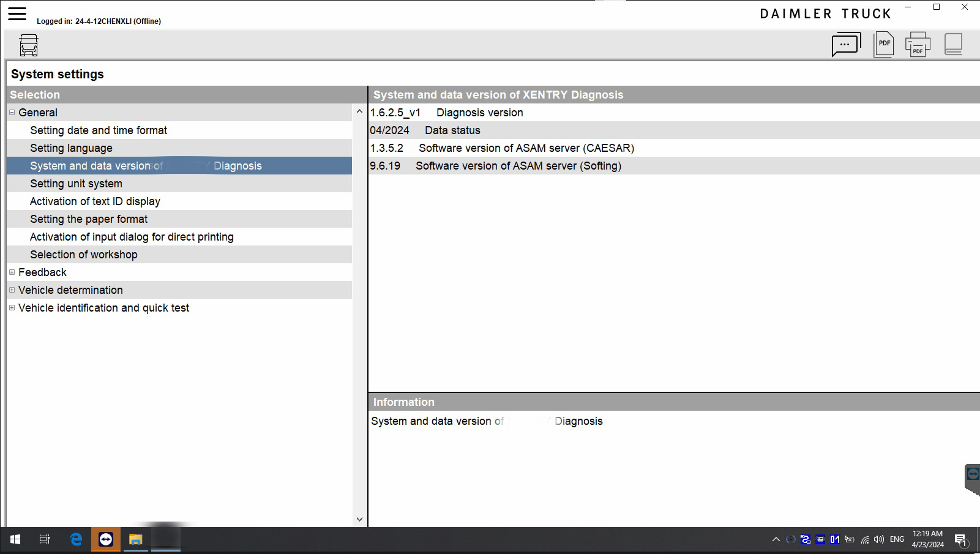Open the help book icon
This screenshot has width=980, height=554.
tap(953, 44)
